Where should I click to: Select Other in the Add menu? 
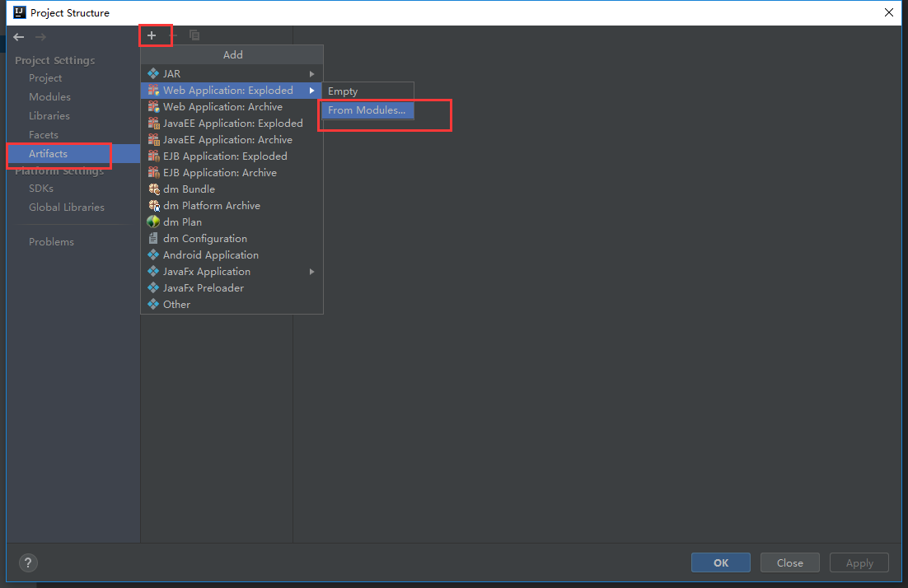pos(232,305)
